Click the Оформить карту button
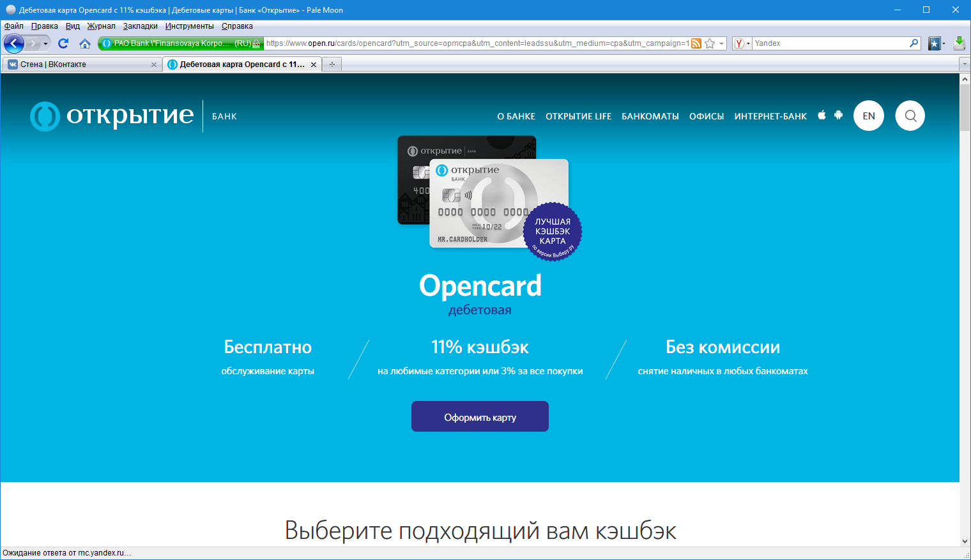The height and width of the screenshot is (560, 971). point(480,416)
